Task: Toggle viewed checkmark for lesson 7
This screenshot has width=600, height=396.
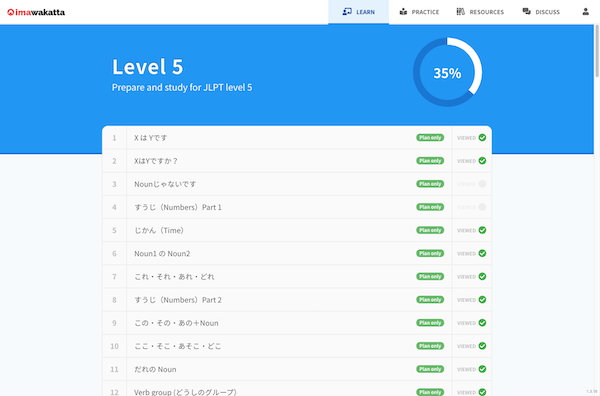Action: click(482, 277)
